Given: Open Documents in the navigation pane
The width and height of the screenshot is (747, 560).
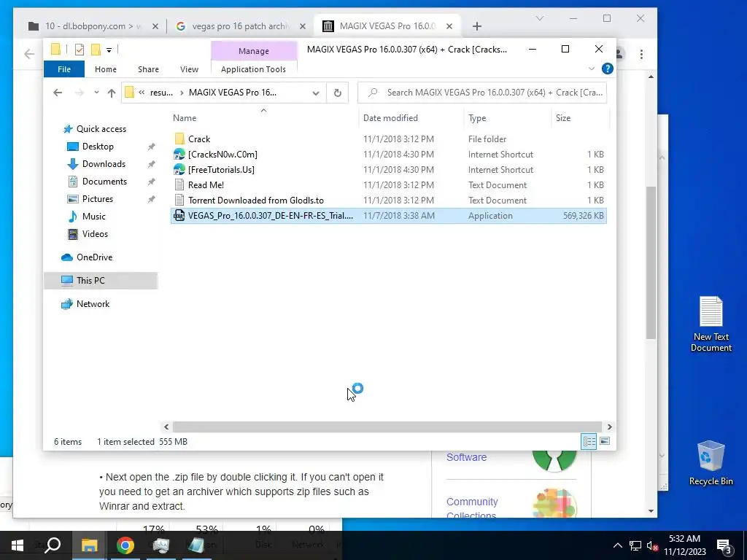Looking at the screenshot, I should pos(104,182).
